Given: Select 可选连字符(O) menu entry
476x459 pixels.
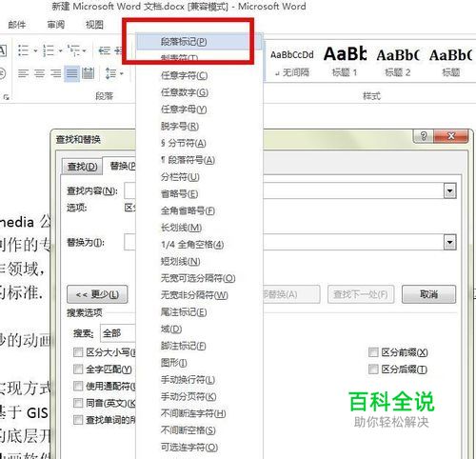Looking at the screenshot, I should point(199,448).
